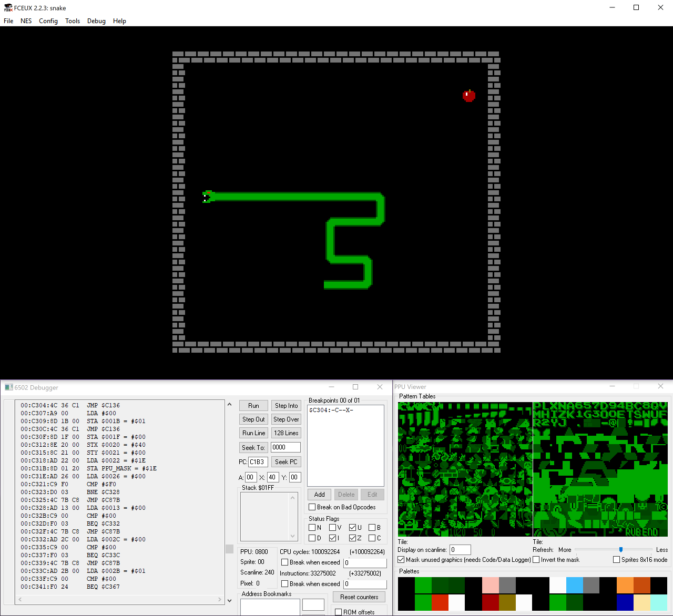Screen dimensions: 673x616
Task: Enable Break on Bad Opcodes
Action: pyautogui.click(x=312, y=507)
